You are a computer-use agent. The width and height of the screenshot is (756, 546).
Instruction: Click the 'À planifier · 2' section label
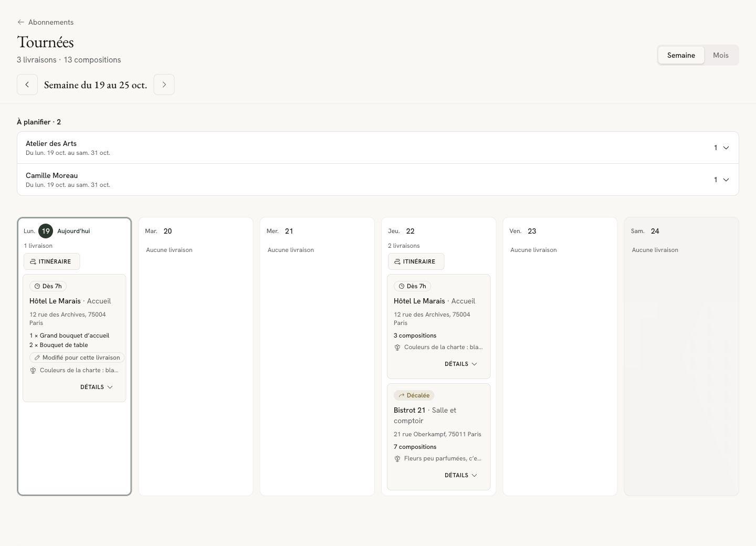(39, 122)
